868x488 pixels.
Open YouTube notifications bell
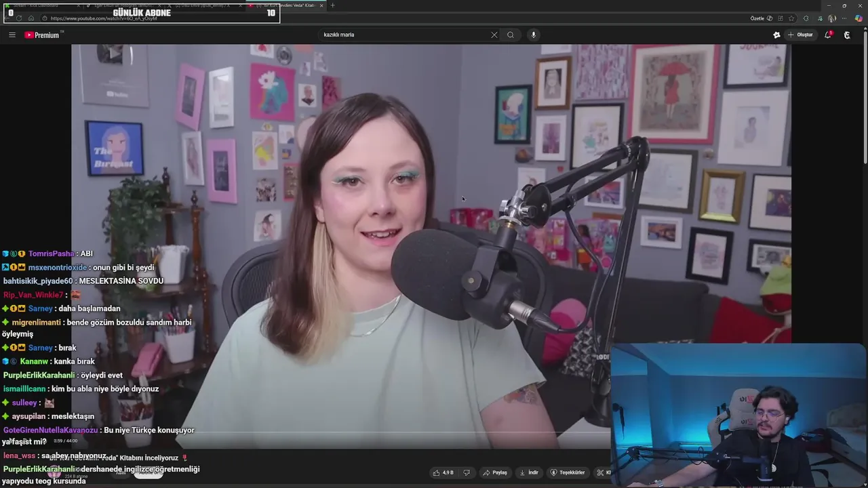(828, 35)
